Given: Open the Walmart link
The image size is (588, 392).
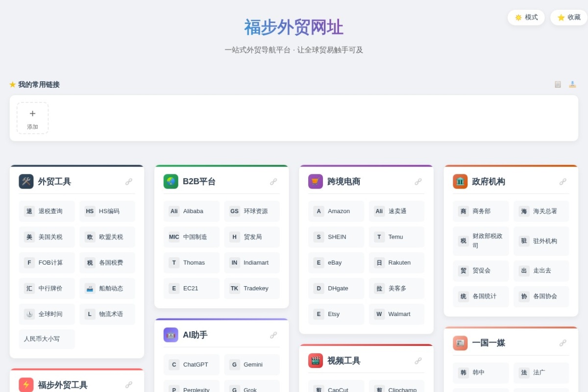Looking at the screenshot, I should coord(397,314).
